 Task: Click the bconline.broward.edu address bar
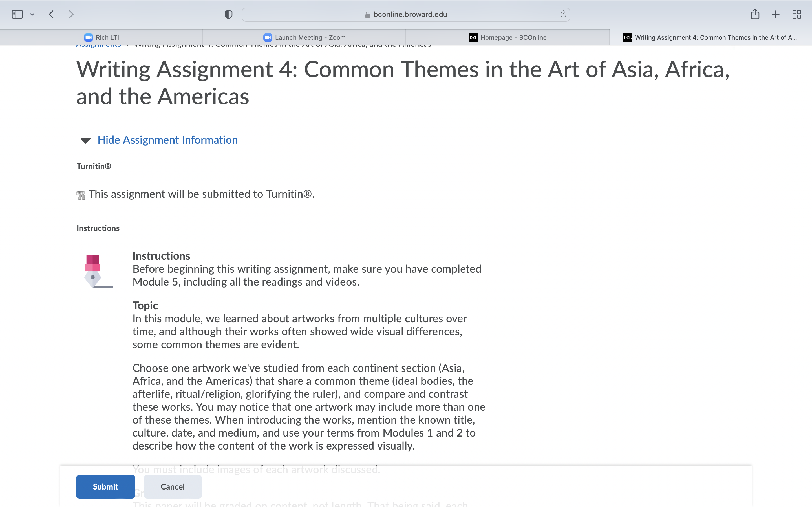(406, 14)
